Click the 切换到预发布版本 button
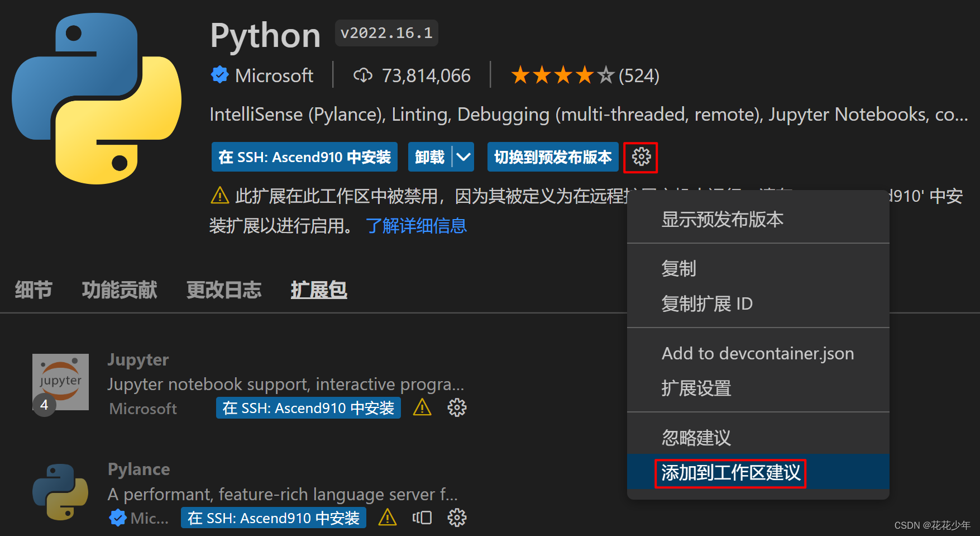This screenshot has width=980, height=536. coord(553,157)
